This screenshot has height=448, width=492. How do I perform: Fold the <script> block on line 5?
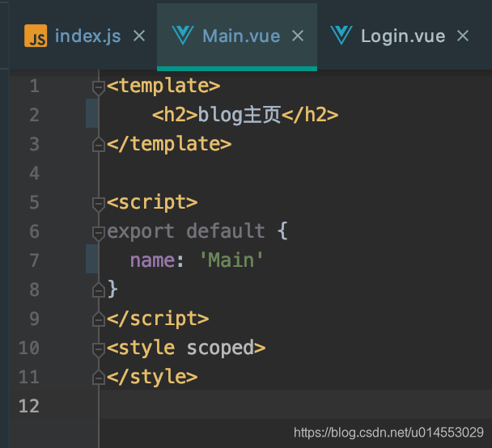point(99,205)
